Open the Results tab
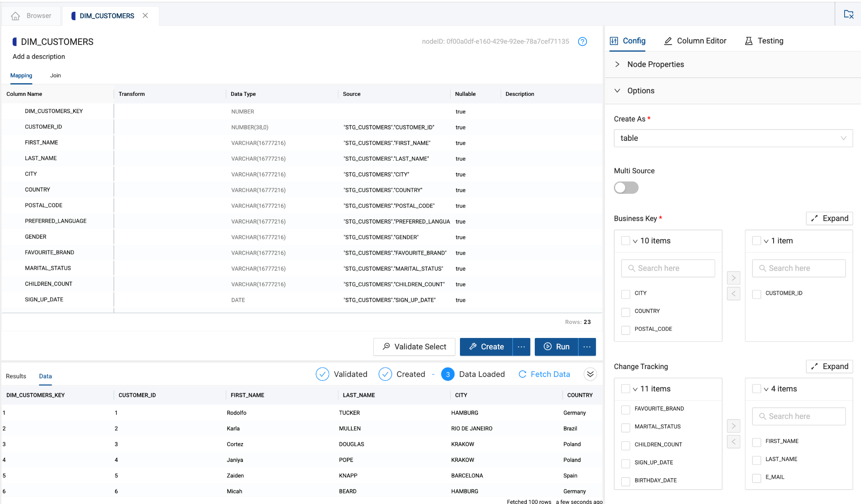This screenshot has height=504, width=861. [16, 376]
